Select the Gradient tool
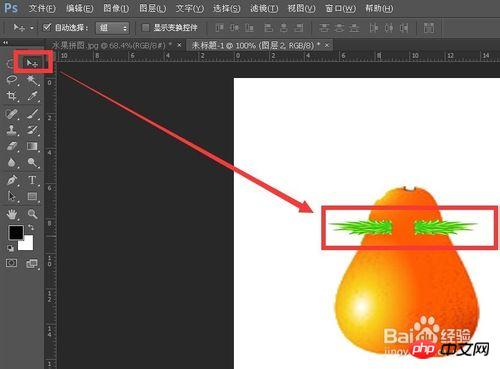 pyautogui.click(x=32, y=146)
